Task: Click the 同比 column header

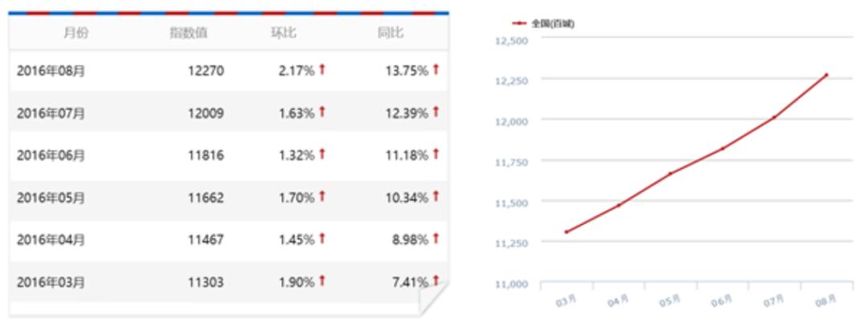Action: click(391, 33)
